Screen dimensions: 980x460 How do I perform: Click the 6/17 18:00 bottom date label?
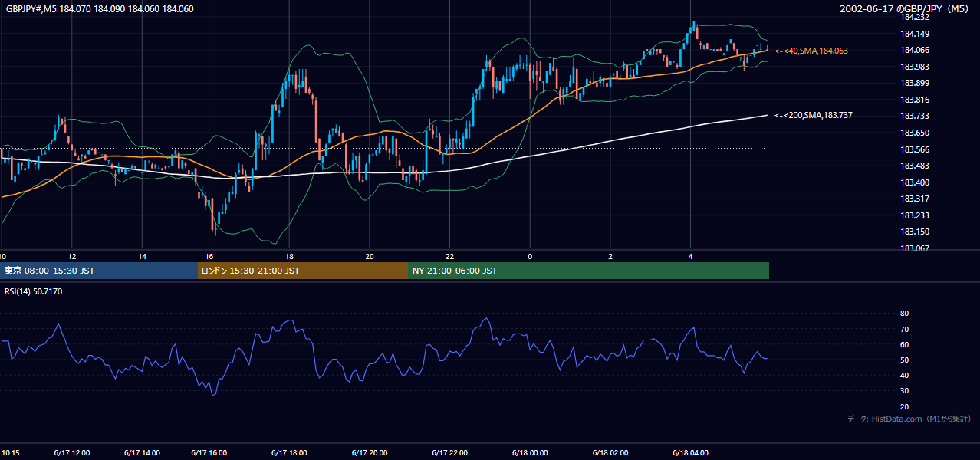coord(289,452)
